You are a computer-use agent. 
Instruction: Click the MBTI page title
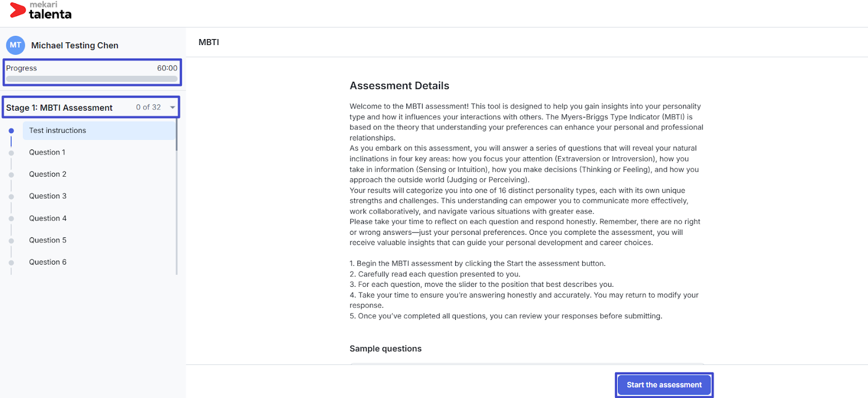pos(209,42)
